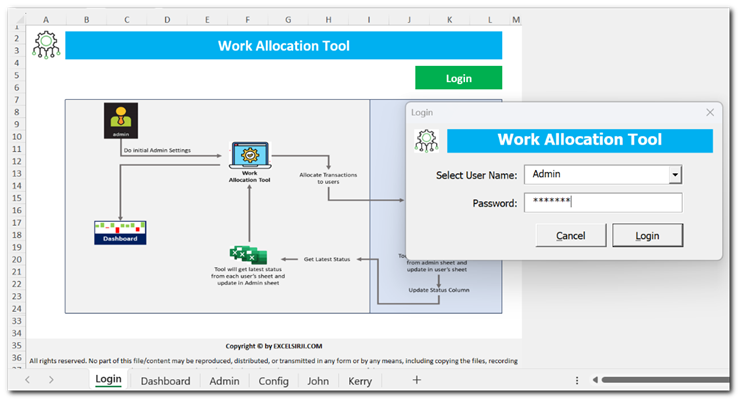Click the horizontal scrollbar track

[666, 380]
